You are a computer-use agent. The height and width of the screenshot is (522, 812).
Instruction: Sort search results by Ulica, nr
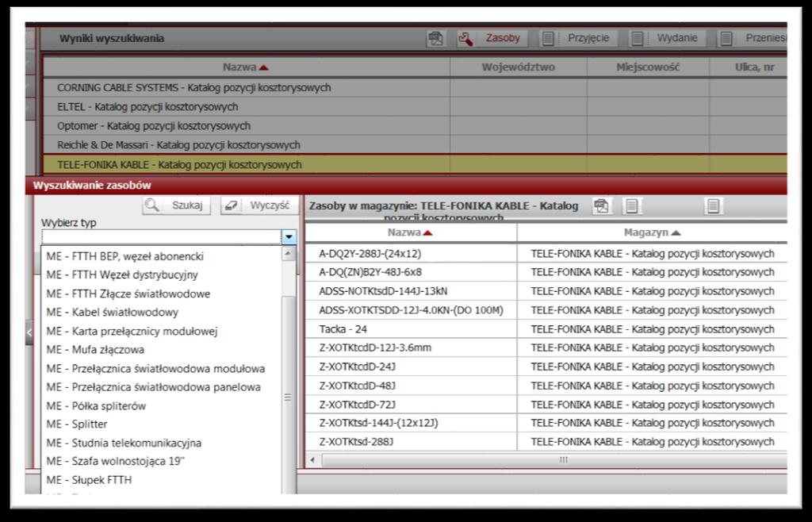[x=749, y=67]
